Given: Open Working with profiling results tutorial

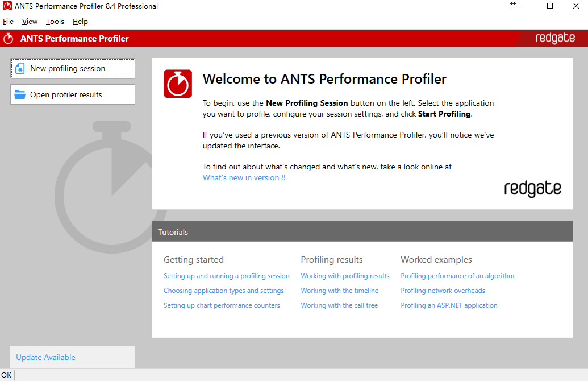Looking at the screenshot, I should (345, 276).
